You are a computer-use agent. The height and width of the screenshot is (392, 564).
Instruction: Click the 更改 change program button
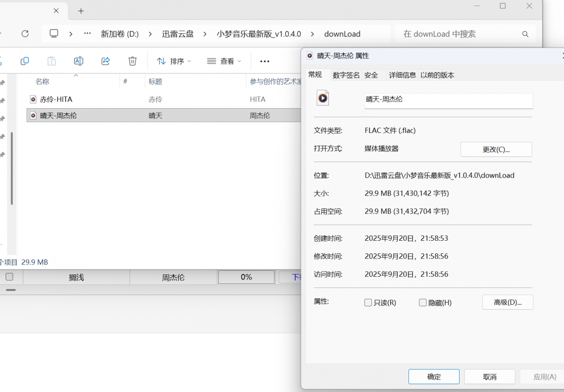pyautogui.click(x=496, y=149)
